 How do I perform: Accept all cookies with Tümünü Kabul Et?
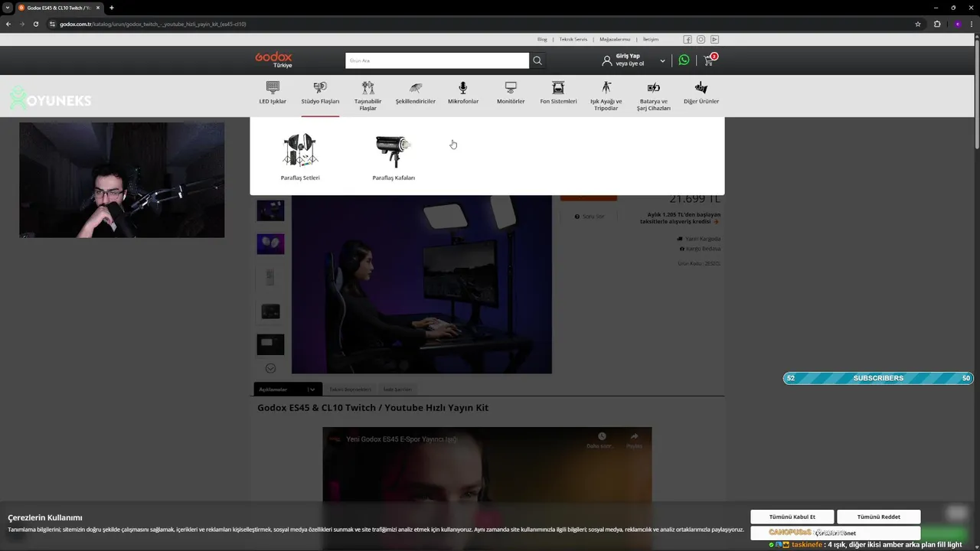(x=792, y=517)
